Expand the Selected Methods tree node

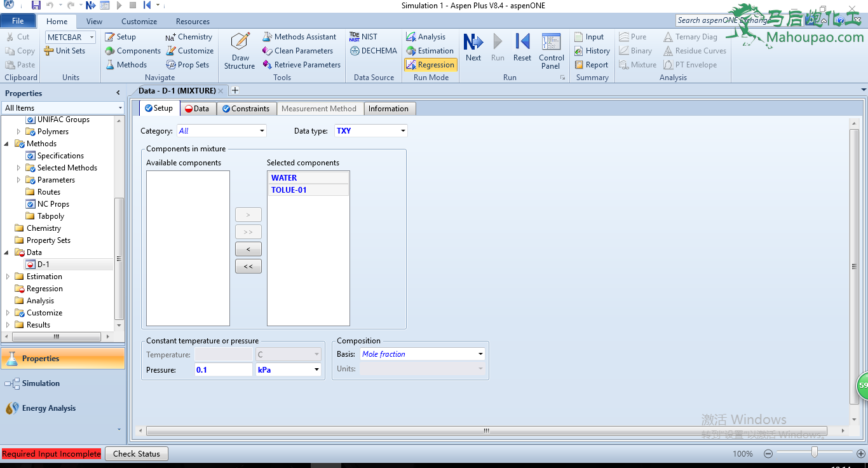pos(18,168)
